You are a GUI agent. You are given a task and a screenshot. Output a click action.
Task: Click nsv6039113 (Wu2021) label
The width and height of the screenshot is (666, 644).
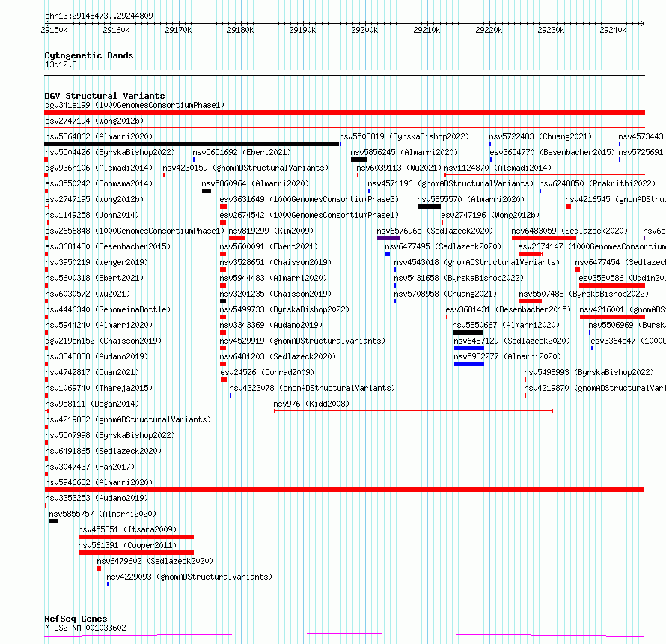tap(399, 168)
